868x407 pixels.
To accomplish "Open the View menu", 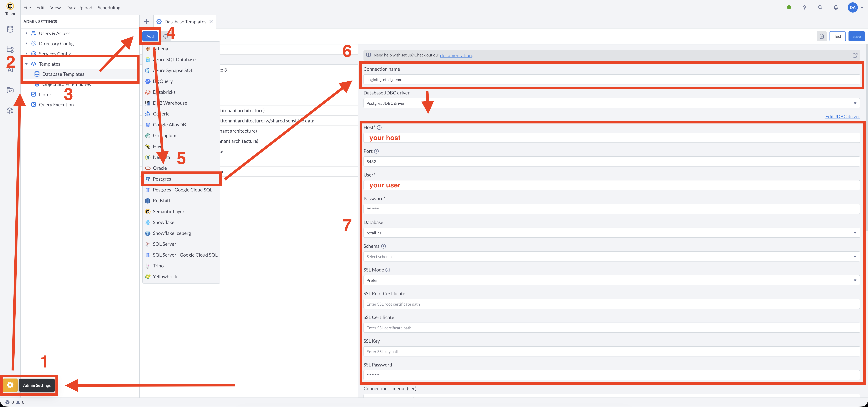I will (x=55, y=7).
